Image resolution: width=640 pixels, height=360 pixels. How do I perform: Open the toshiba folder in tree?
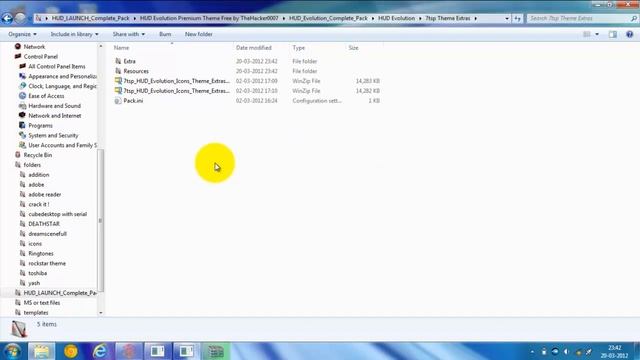point(38,273)
